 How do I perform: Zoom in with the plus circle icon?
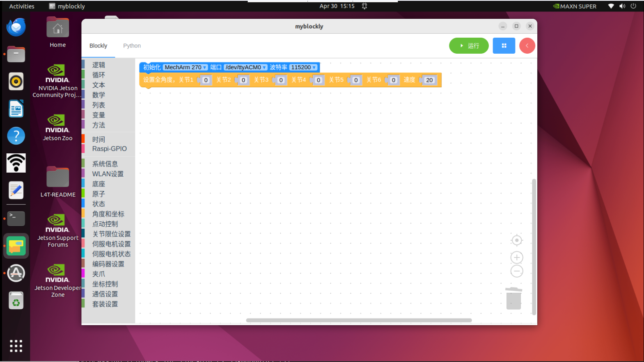click(517, 257)
